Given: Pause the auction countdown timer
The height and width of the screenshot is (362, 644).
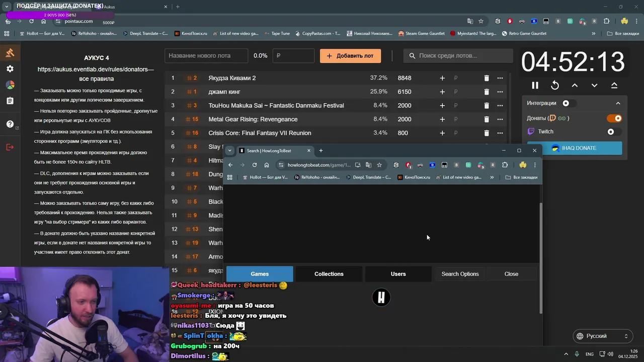Looking at the screenshot, I should point(535,85).
